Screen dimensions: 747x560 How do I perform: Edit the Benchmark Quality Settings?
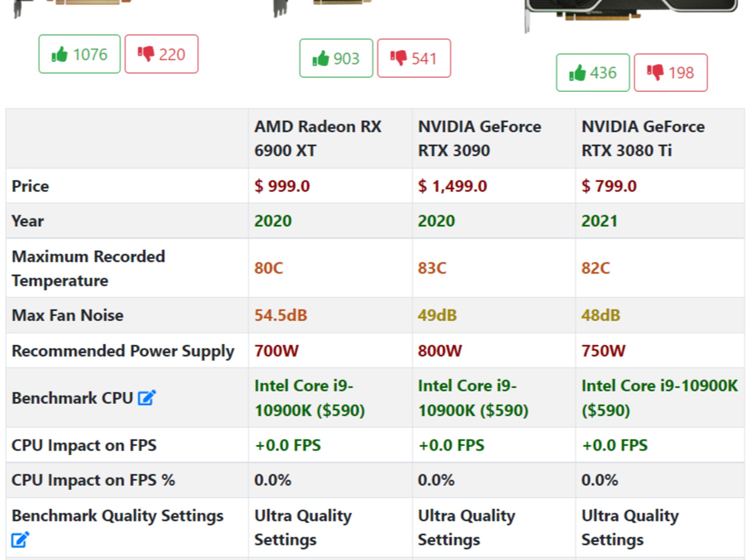point(20,540)
